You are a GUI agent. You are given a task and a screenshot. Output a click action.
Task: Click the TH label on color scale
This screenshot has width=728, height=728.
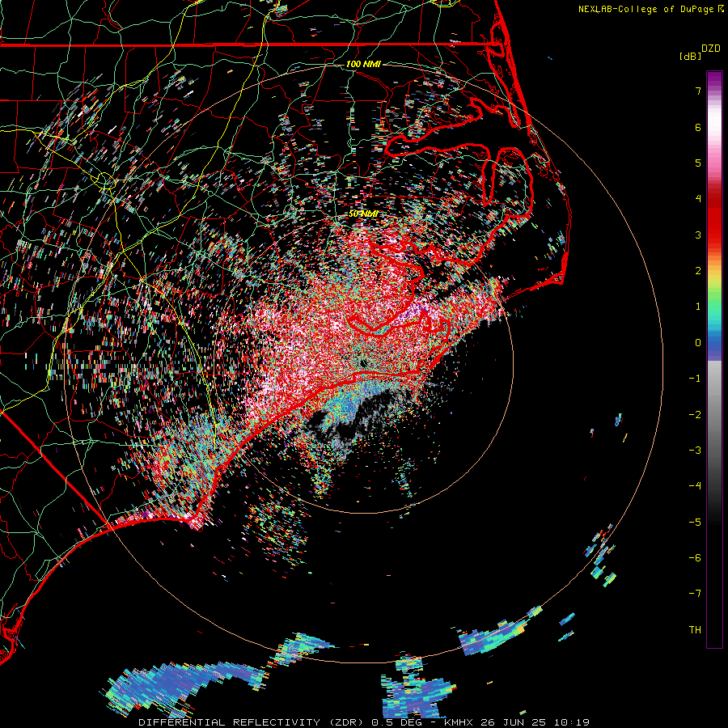click(x=695, y=630)
